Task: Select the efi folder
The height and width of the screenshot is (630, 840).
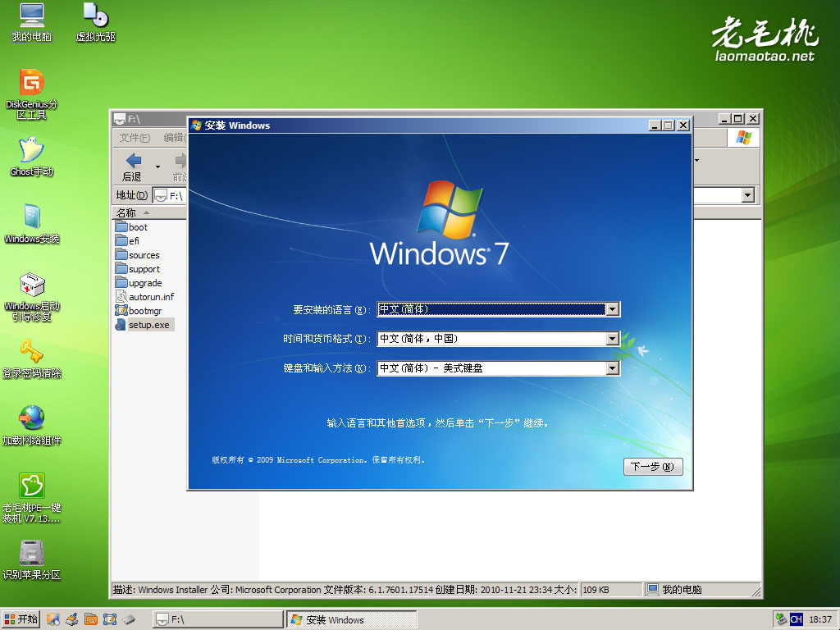Action: point(127,241)
